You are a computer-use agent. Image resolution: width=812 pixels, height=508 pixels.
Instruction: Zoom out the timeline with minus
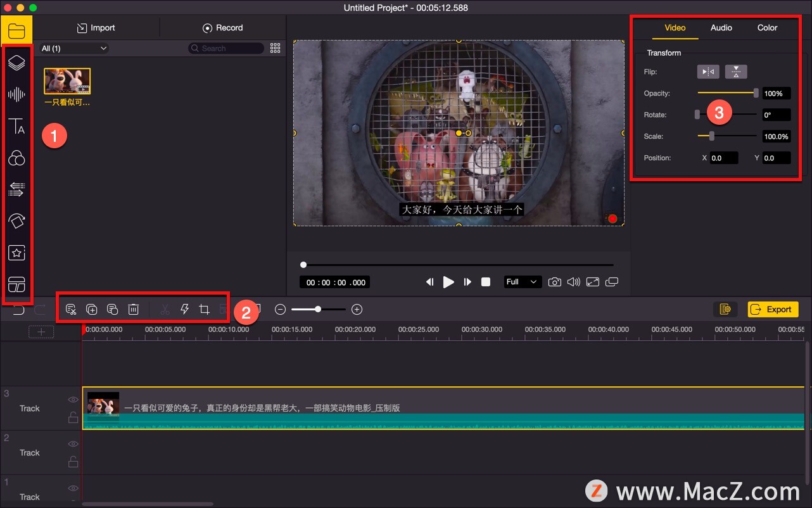pyautogui.click(x=281, y=309)
